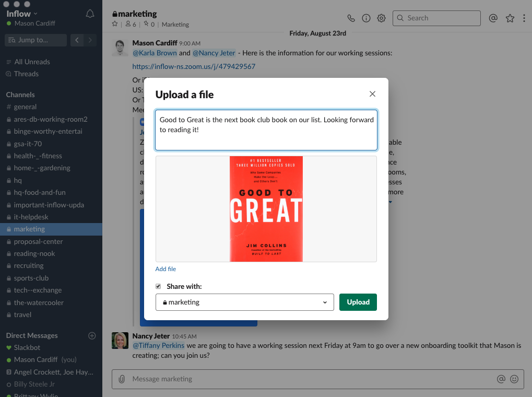Click the @Tiffany Perkins mention
This screenshot has height=397, width=532.
[x=158, y=345]
